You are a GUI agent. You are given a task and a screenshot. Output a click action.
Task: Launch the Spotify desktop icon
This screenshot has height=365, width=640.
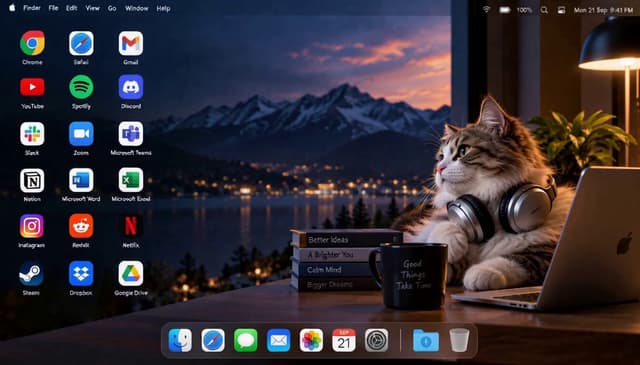point(81,87)
